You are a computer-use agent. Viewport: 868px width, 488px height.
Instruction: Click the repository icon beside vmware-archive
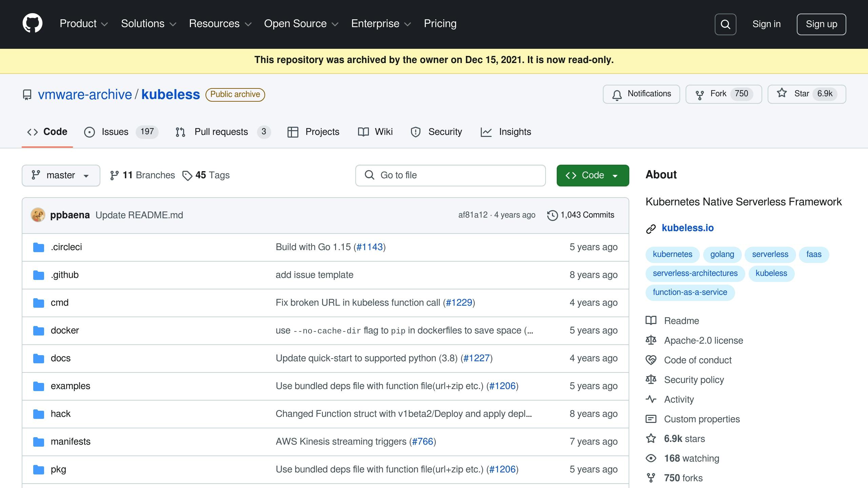click(x=27, y=95)
